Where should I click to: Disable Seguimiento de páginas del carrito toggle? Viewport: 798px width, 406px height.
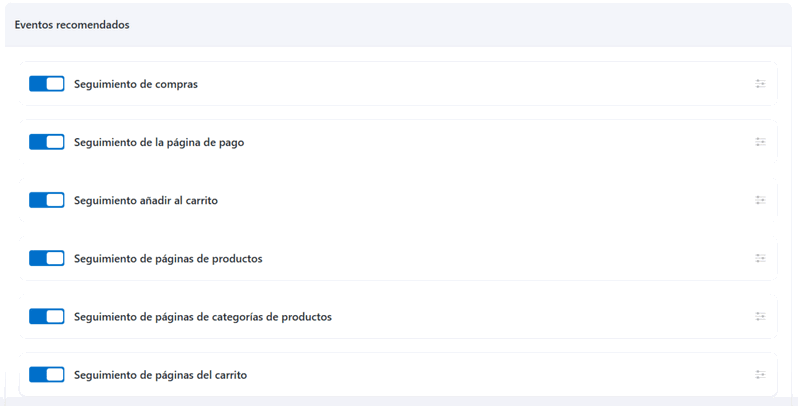point(47,374)
